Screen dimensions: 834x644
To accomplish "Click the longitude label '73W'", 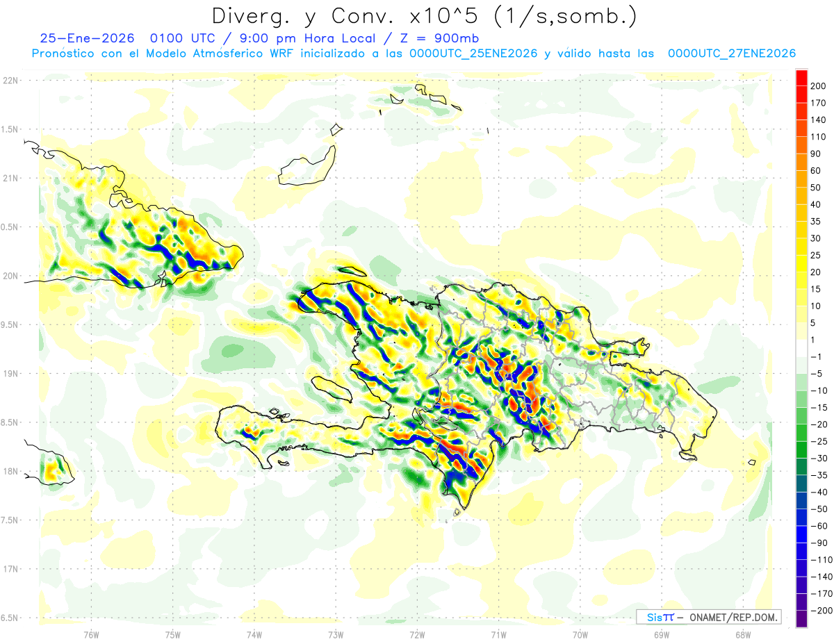I will point(336,634).
